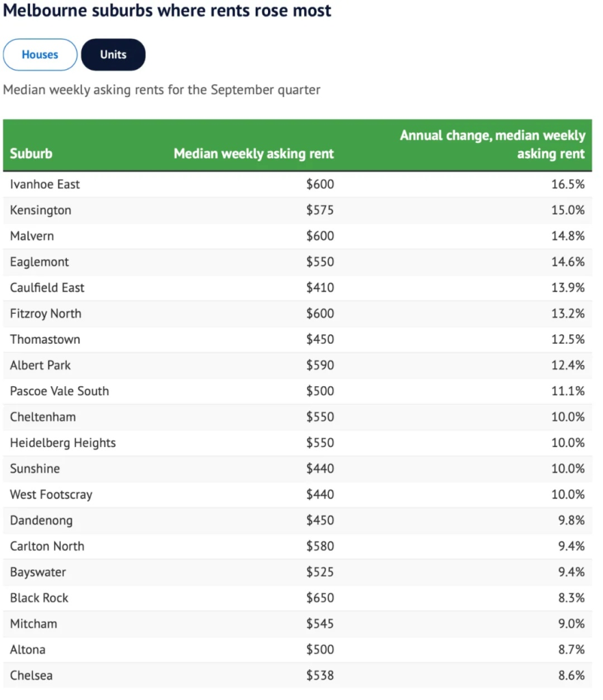Click Pascoe Vale South suburb
Viewport: 603px width, 700px height.
tap(59, 391)
